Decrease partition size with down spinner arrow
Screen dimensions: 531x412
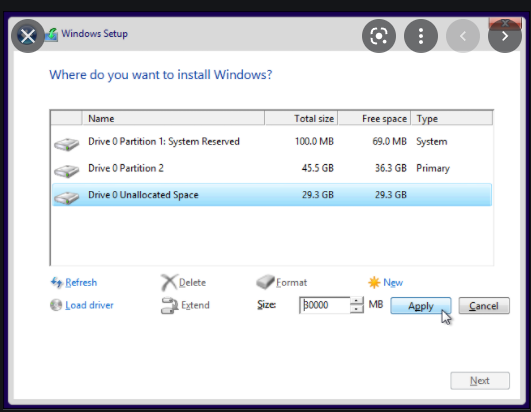pyautogui.click(x=357, y=309)
